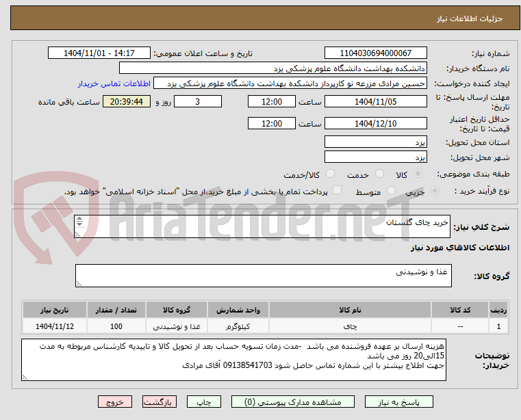
Task: Open مشاهده مدارک پیوستی (0) button
Action: tap(293, 402)
